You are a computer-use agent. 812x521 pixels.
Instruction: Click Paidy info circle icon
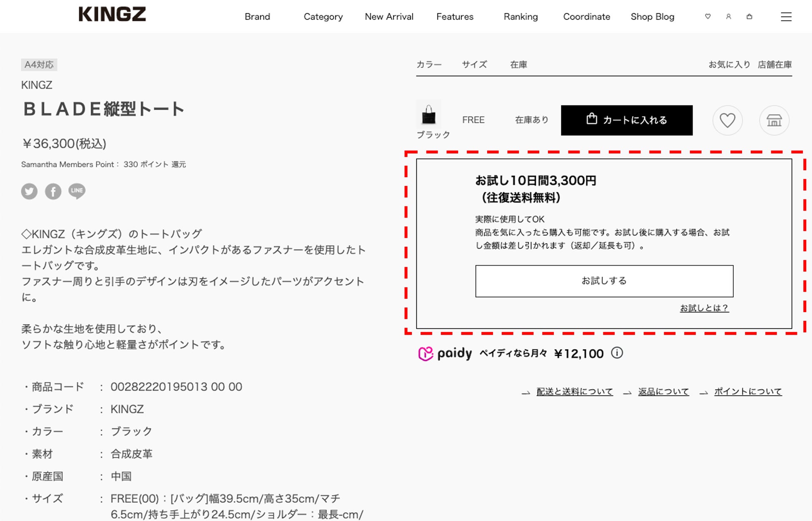[617, 353]
